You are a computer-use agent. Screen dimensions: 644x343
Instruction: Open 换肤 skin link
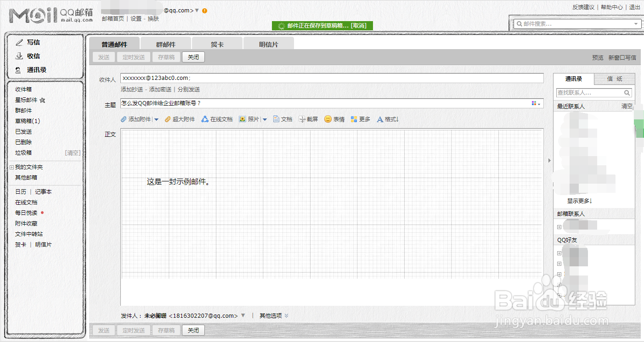tap(153, 19)
